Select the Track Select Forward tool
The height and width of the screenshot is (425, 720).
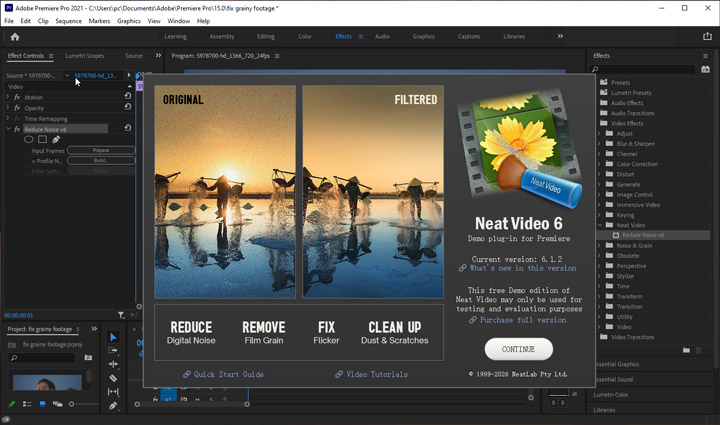pos(113,351)
